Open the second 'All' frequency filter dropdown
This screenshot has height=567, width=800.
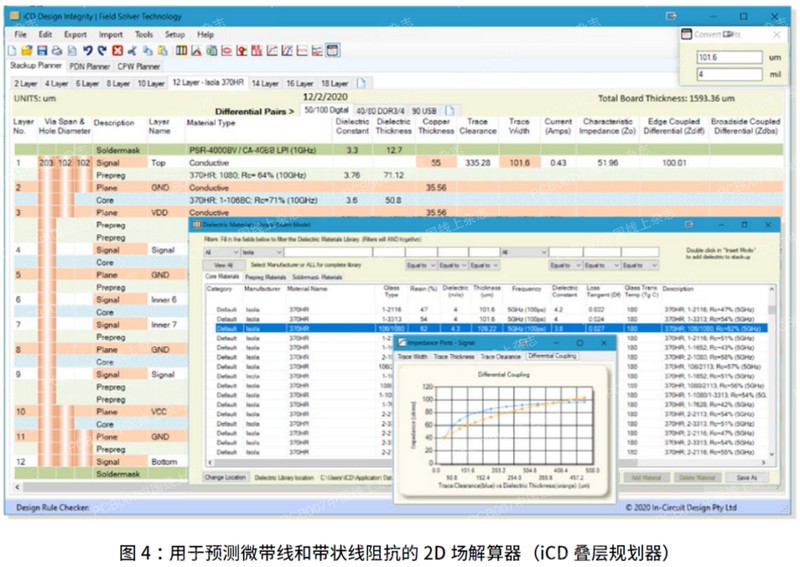click(524, 252)
